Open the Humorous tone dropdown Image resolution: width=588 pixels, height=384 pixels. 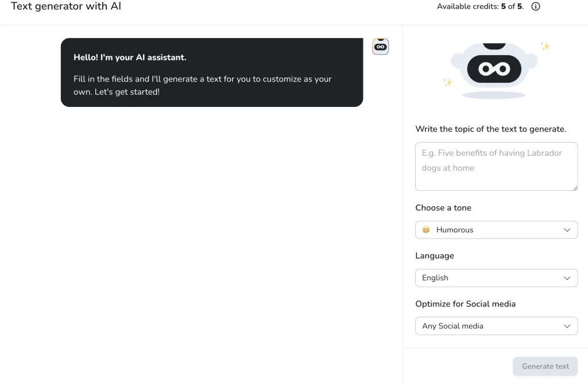pos(496,230)
